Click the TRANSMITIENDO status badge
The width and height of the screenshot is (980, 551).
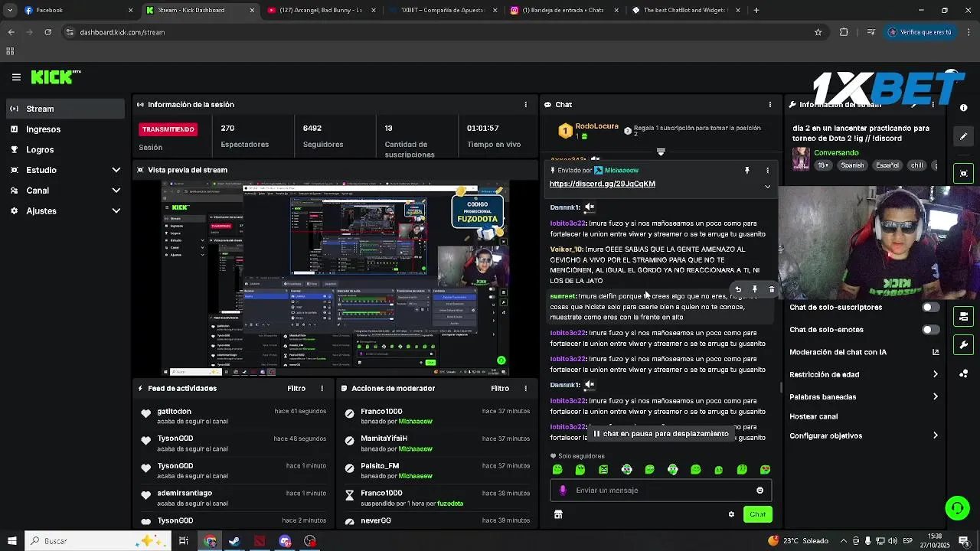(168, 129)
